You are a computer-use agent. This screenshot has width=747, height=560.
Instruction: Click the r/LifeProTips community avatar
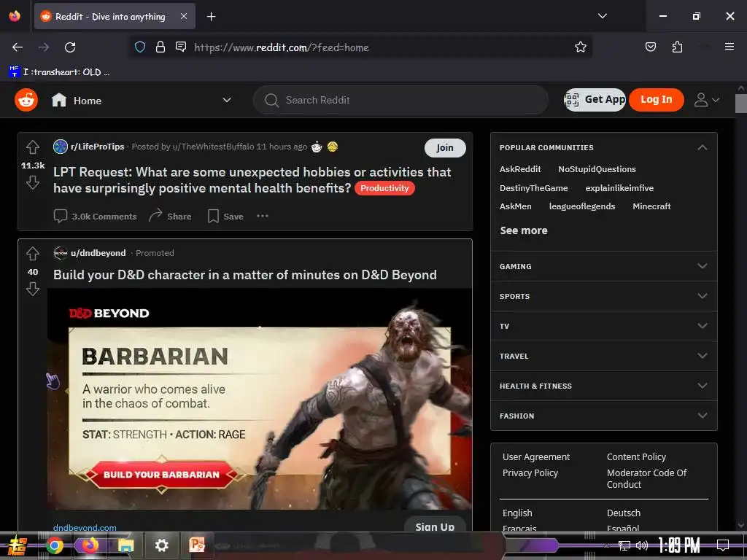(61, 147)
